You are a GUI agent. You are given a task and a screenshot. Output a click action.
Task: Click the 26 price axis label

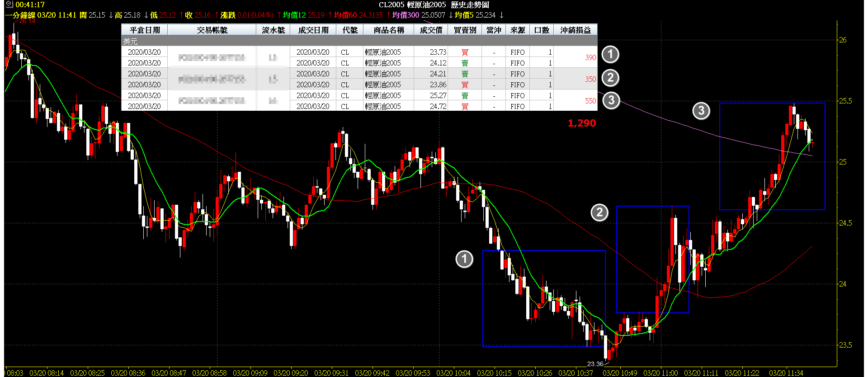[x=843, y=40]
